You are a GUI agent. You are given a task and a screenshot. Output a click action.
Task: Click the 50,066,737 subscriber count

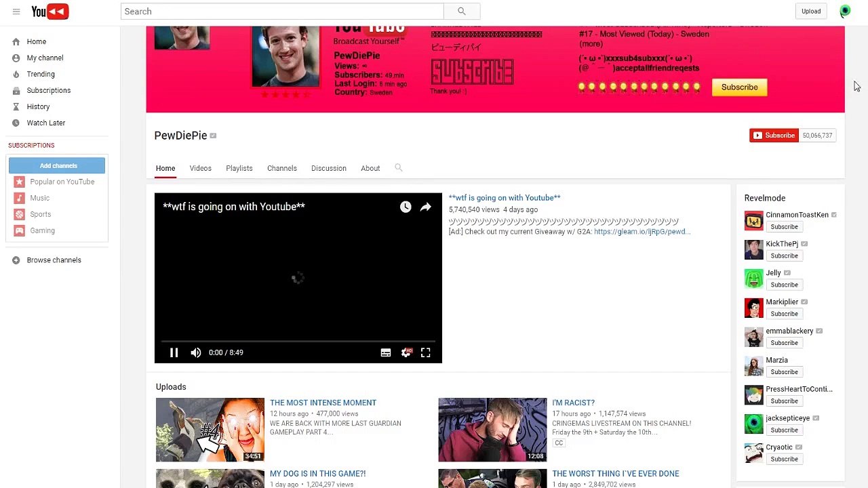click(817, 136)
